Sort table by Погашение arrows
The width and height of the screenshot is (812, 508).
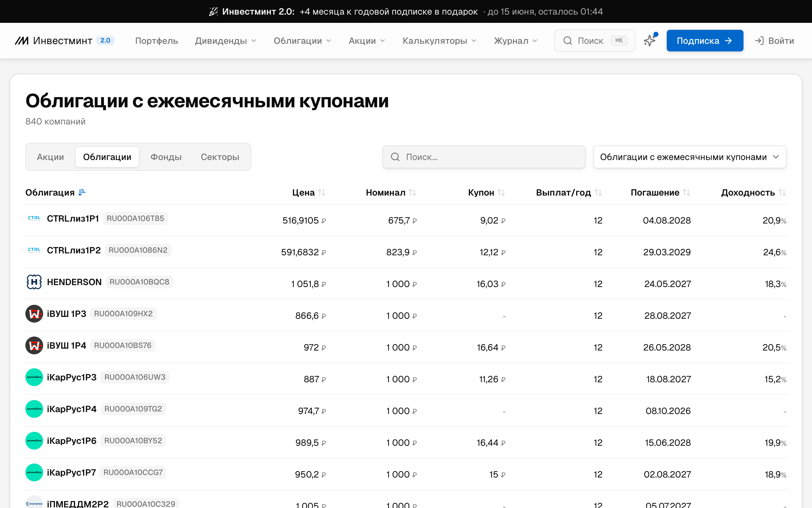tap(686, 192)
